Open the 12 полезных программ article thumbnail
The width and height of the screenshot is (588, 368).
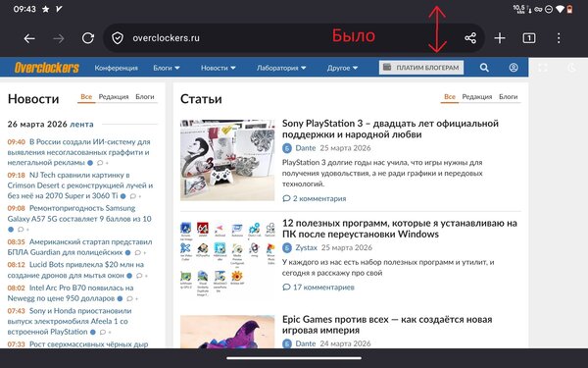[227, 259]
